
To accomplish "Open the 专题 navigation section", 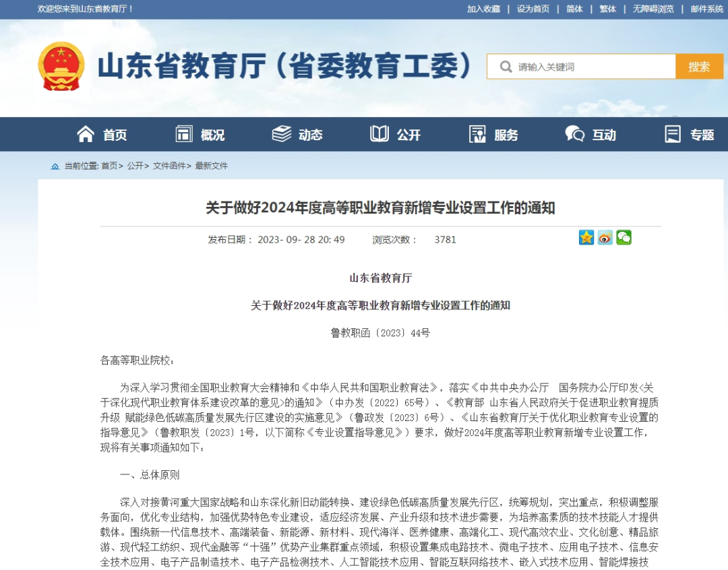I will (x=689, y=135).
